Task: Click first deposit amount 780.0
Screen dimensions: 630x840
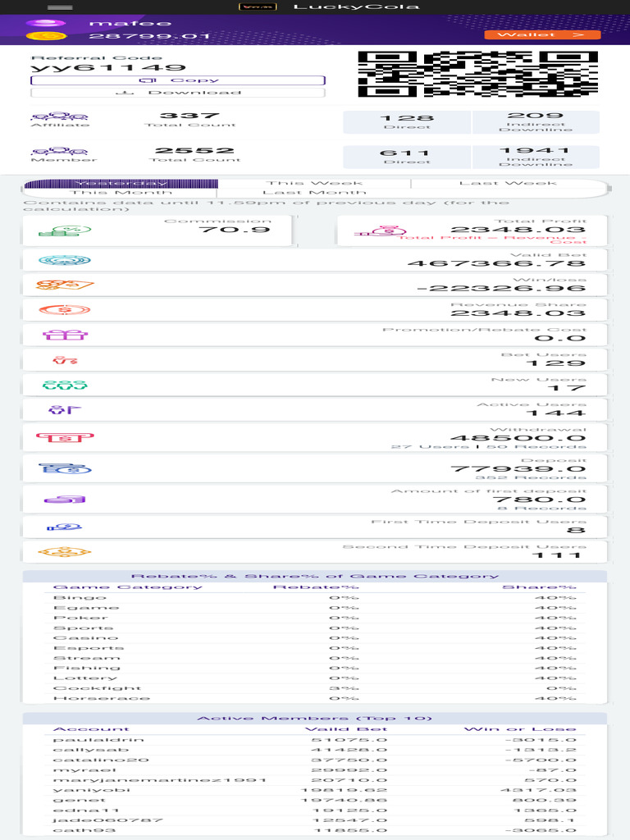Action: point(538,500)
